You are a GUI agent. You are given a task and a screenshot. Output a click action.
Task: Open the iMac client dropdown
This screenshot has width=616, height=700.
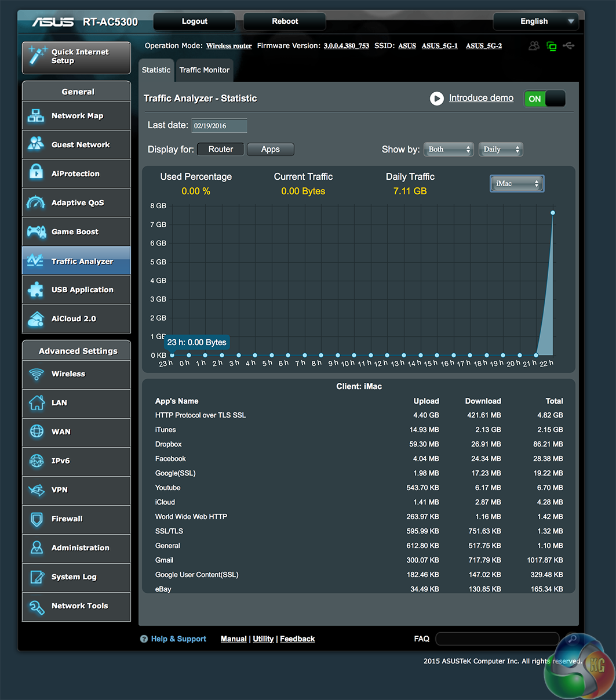[x=517, y=184]
